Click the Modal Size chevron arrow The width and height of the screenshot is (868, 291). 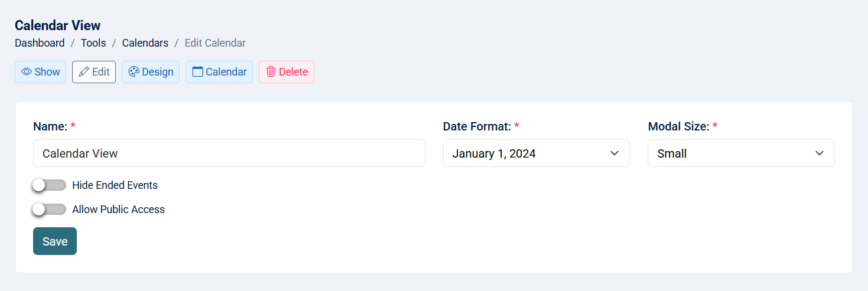point(820,153)
